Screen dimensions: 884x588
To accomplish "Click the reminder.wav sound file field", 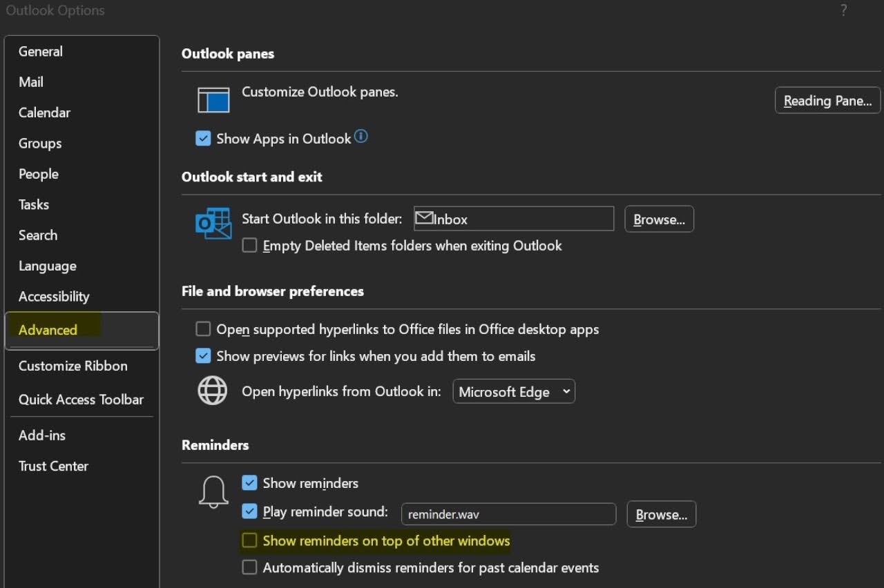I will [508, 514].
